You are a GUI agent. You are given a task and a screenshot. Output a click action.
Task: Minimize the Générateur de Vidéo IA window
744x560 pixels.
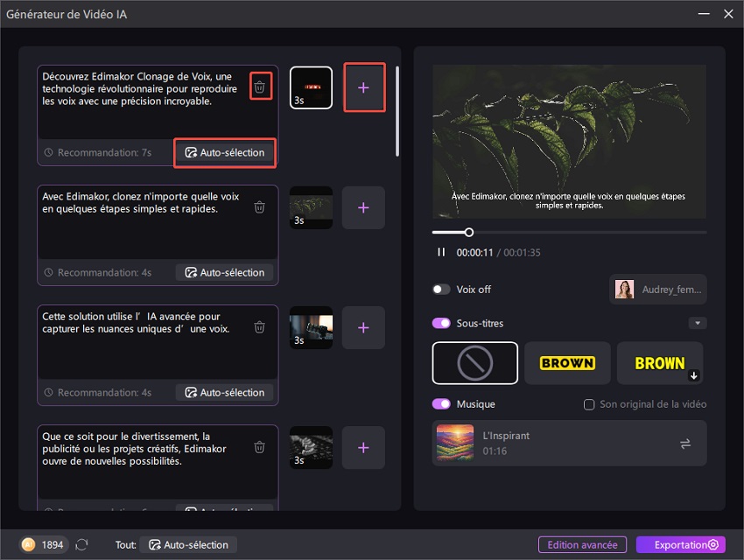click(704, 14)
